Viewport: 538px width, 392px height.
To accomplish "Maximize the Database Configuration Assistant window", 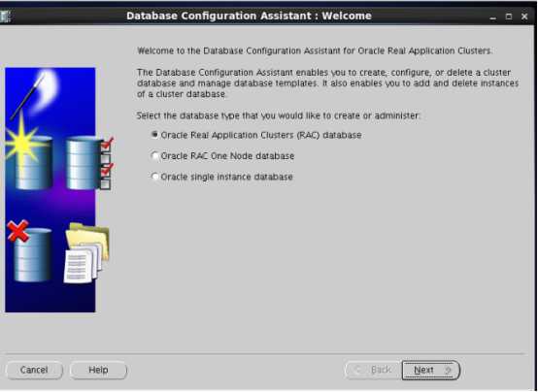I will [x=509, y=16].
